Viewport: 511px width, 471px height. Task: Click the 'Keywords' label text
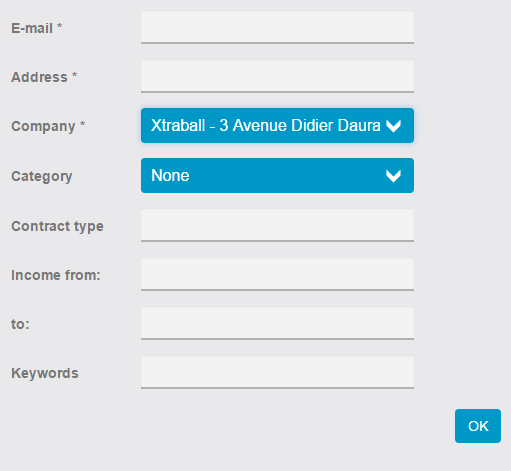(x=45, y=373)
